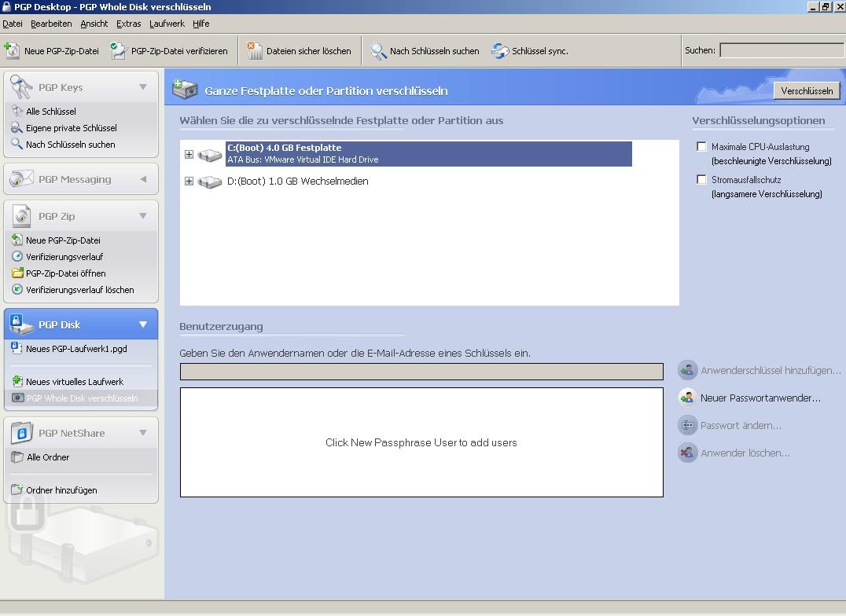Image resolution: width=846 pixels, height=616 pixels.
Task: Click the PGP Whole Disk verschlüsseln sidebar icon
Action: pos(18,398)
